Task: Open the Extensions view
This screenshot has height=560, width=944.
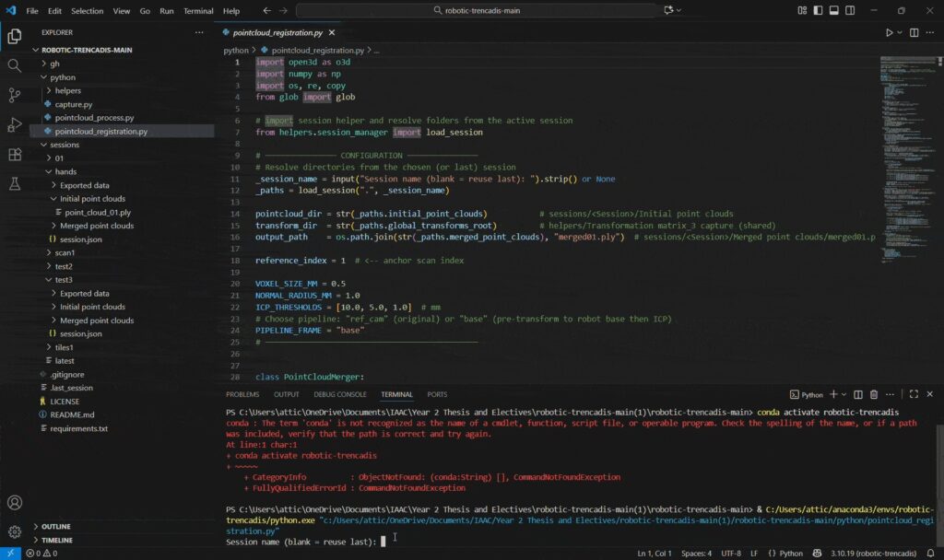Action: 15,155
